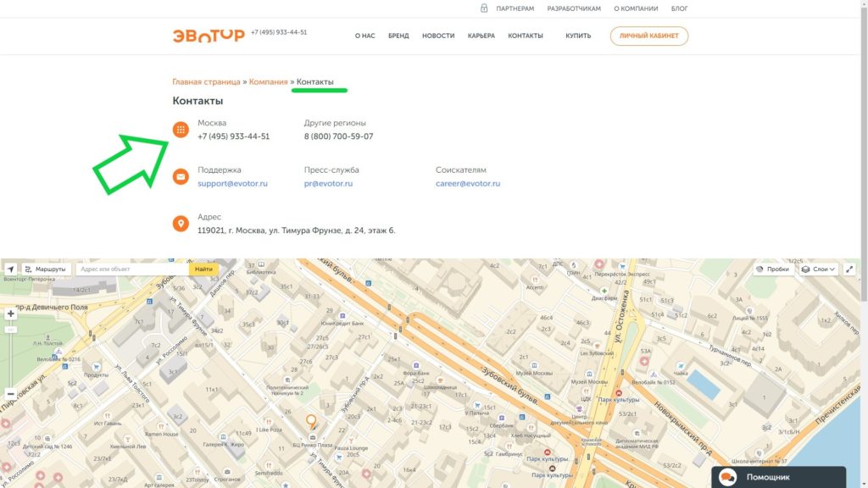Click the orange office marker on the map
868x488 pixels.
click(x=311, y=422)
